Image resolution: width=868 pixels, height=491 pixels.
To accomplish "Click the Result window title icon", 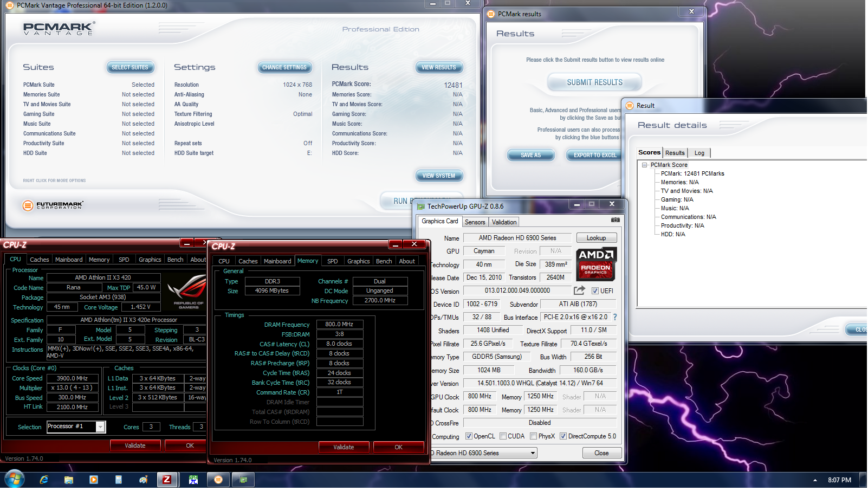I will click(x=630, y=106).
